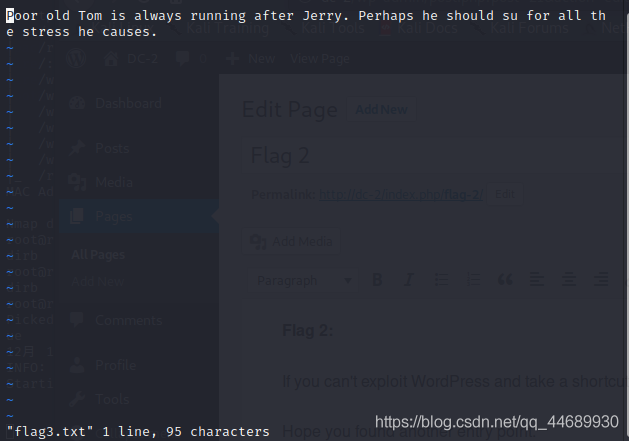Align text center in the editor toolbar
This screenshot has width=629, height=441.
[569, 280]
